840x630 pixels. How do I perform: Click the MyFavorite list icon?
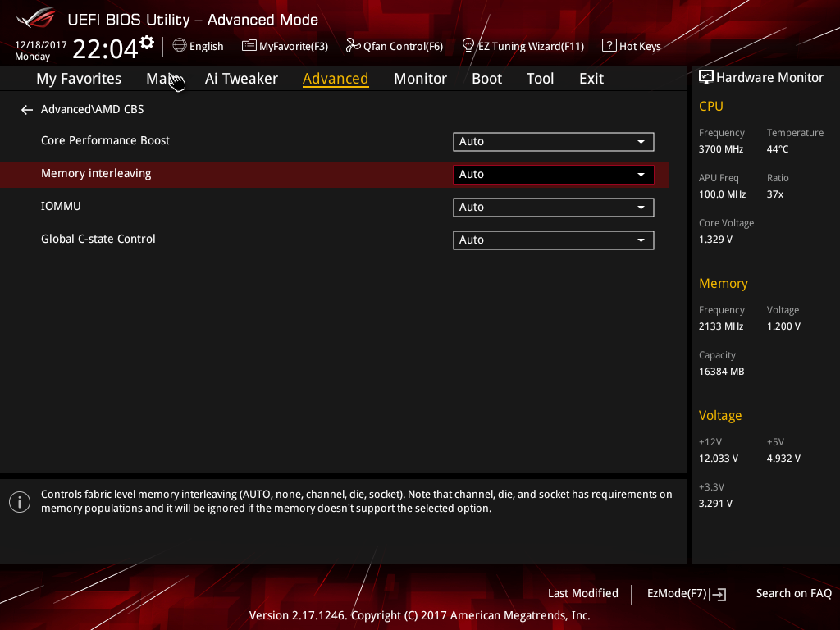[x=249, y=46]
